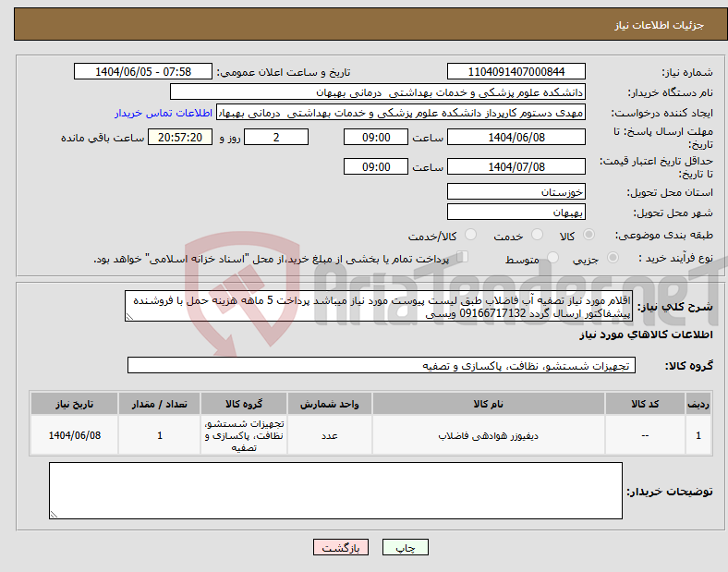The width and height of the screenshot is (728, 572).
Task: Select the کالا radio button
Action: tap(588, 235)
